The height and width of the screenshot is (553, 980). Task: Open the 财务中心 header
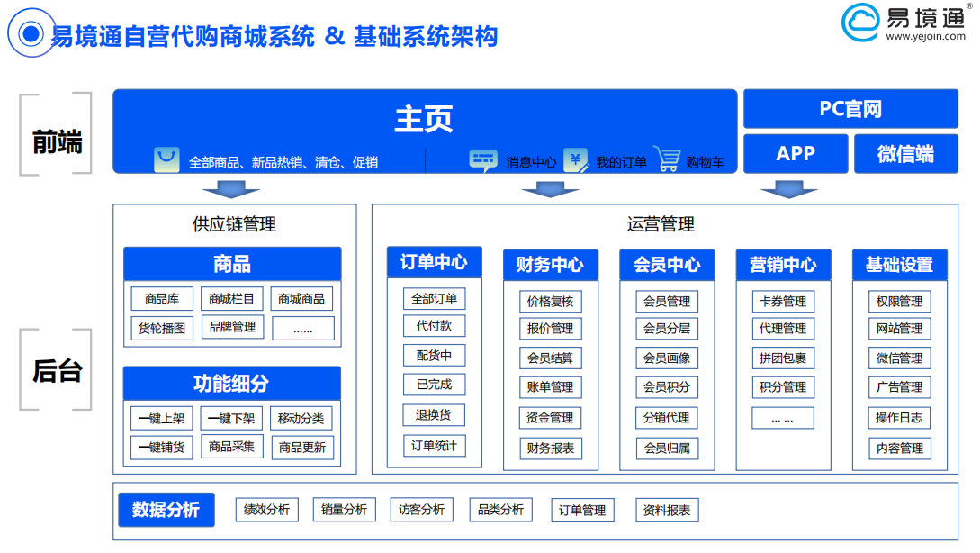click(x=551, y=265)
